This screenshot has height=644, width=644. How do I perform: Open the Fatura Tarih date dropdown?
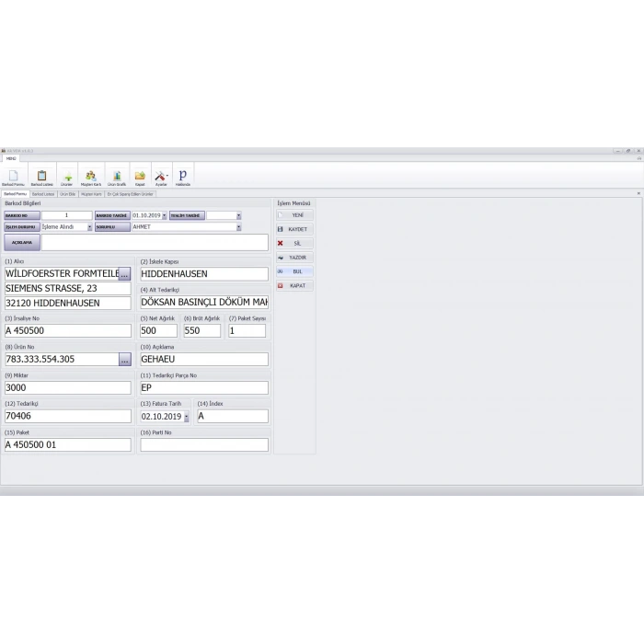pyautogui.click(x=187, y=417)
